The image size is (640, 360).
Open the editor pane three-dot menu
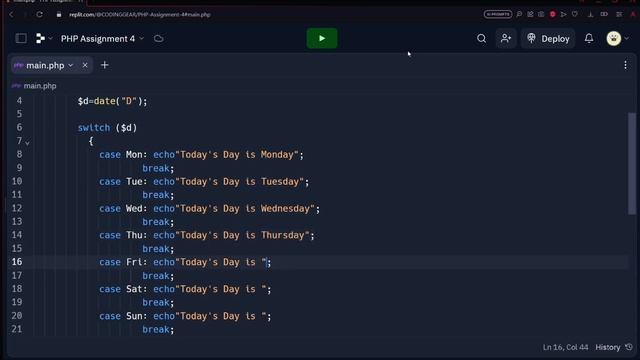coord(625,65)
